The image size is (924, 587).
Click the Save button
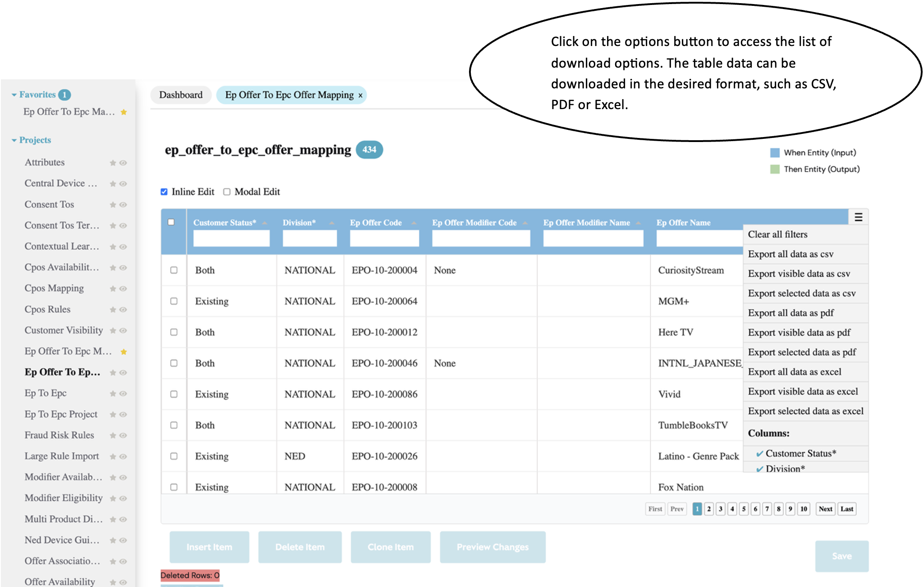pos(841,556)
